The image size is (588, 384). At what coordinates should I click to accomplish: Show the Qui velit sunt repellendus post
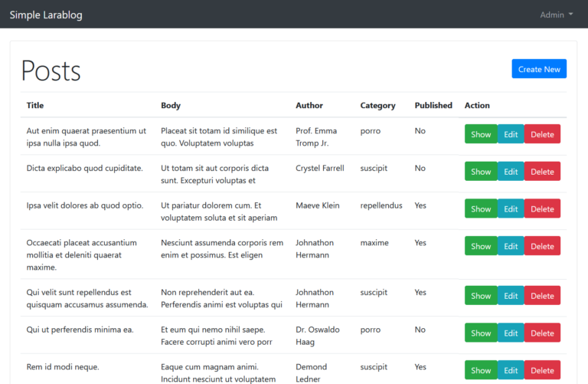click(481, 296)
